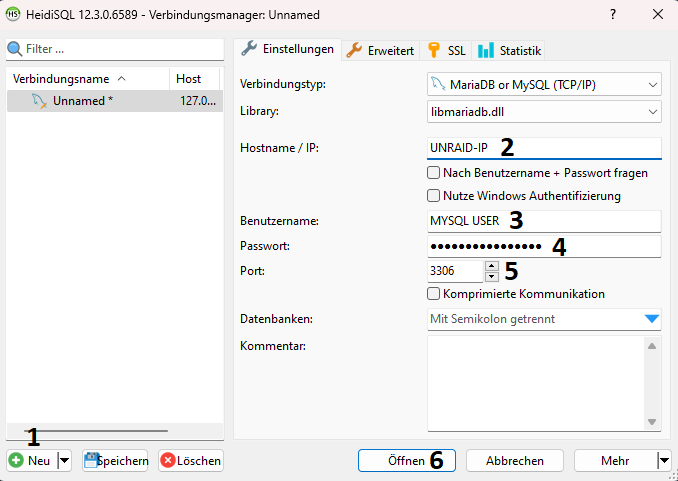Click the 127.0... host cell
The width and height of the screenshot is (678, 481).
click(198, 101)
